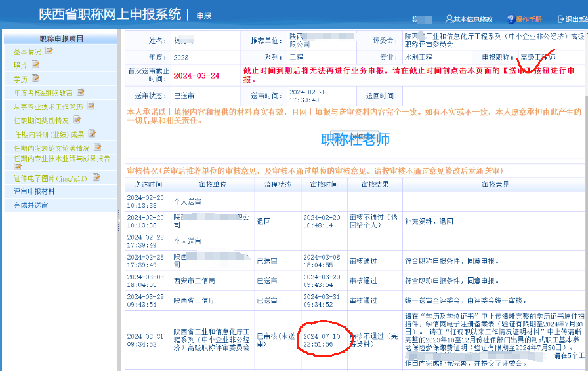This screenshot has height=371, width=588.
Task: Click the 审核意见 column header
Action: (x=495, y=185)
